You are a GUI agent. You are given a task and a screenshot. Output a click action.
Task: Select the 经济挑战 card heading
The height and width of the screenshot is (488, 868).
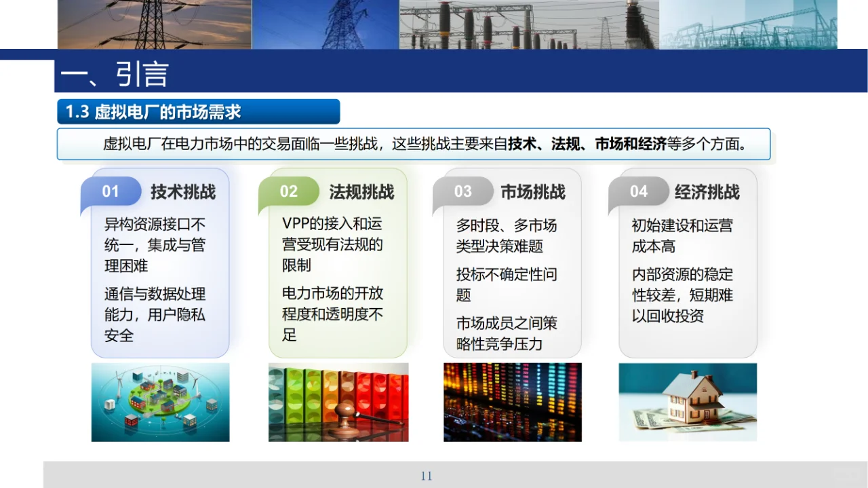pos(707,192)
